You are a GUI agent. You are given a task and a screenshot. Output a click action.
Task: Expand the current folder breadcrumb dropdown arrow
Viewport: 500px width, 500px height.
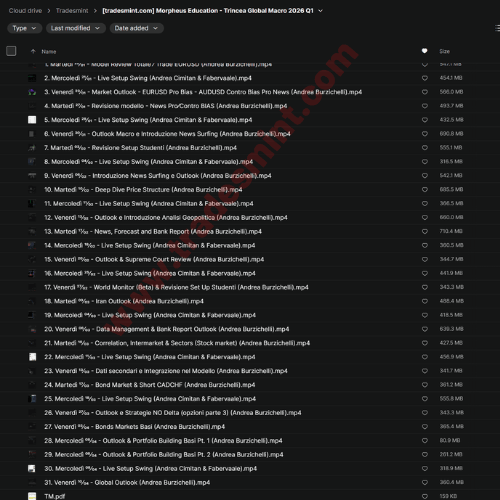321,11
